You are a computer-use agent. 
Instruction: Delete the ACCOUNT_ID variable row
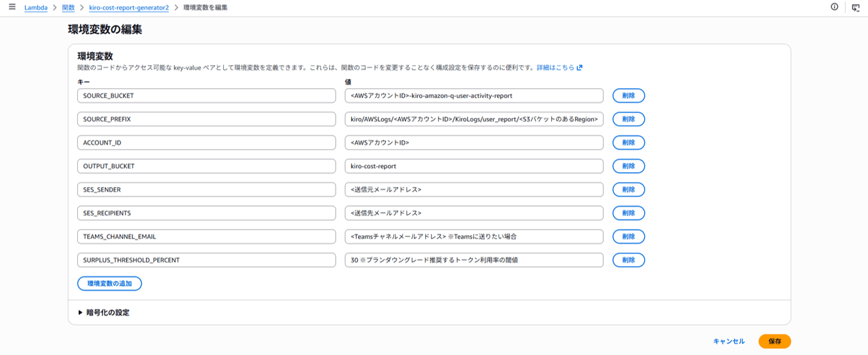point(629,143)
